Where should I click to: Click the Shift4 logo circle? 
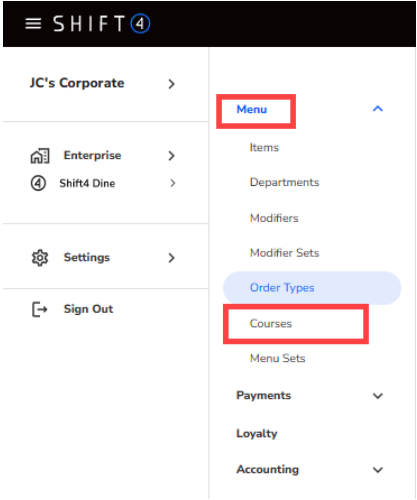pos(140,24)
